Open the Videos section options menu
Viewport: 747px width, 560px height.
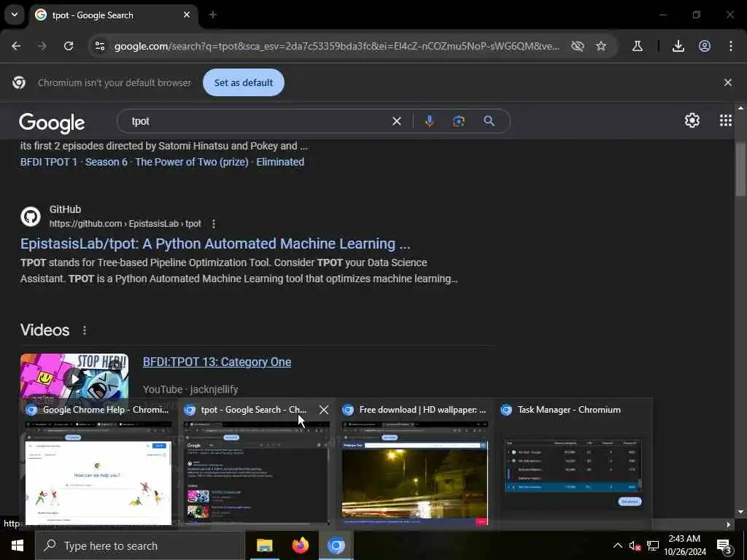[x=85, y=330]
